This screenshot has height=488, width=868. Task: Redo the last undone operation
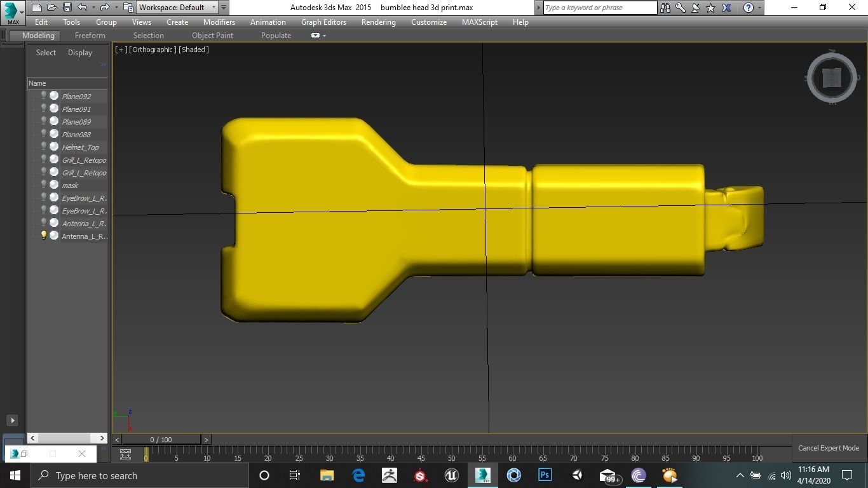[x=105, y=8]
